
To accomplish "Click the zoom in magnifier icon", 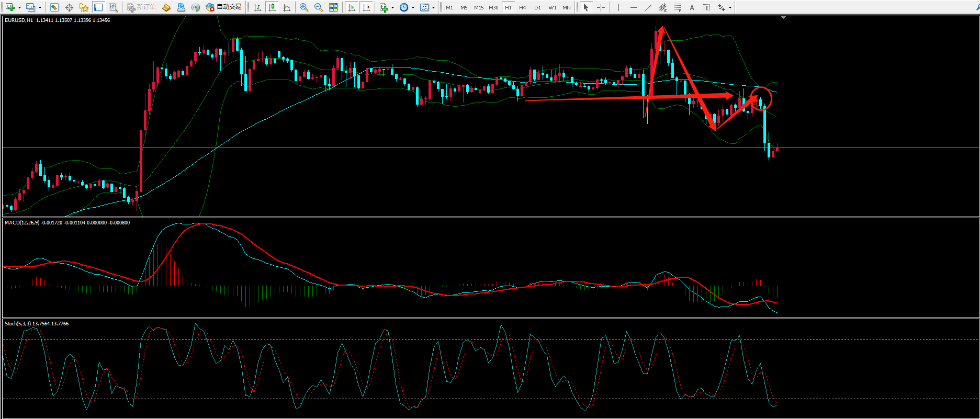I will [303, 7].
